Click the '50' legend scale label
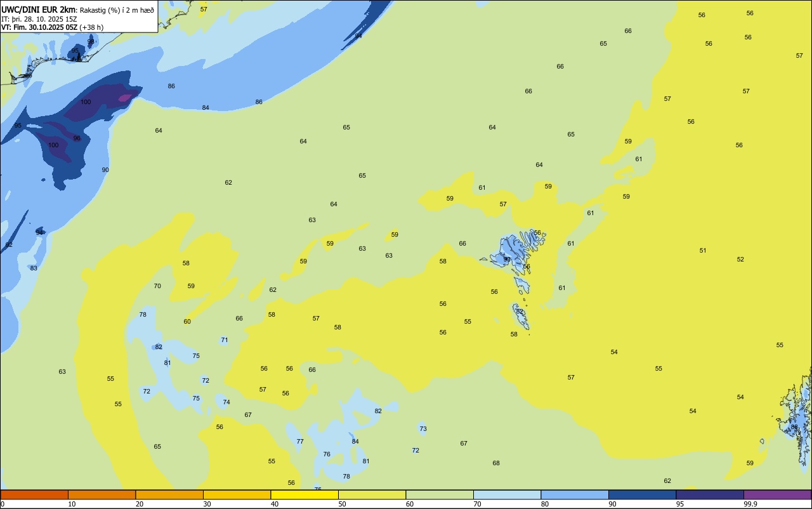Screen dimensions: 812x509 coord(342,504)
